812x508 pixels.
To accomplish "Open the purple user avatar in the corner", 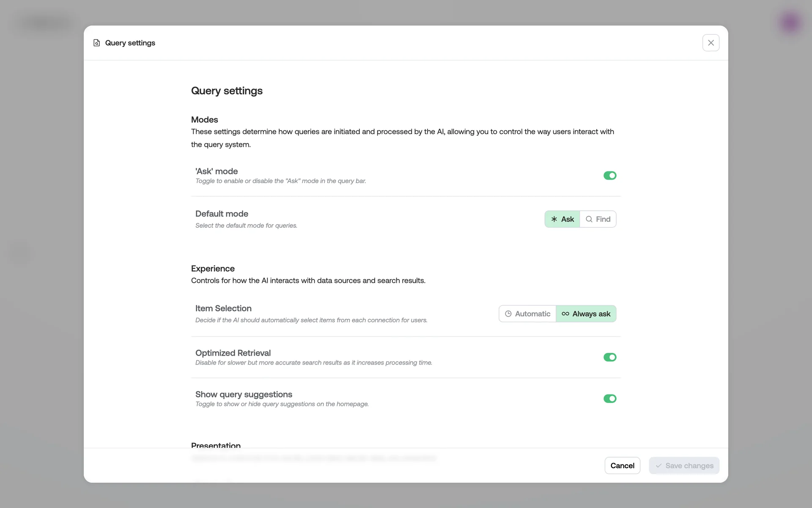I will coord(790,22).
